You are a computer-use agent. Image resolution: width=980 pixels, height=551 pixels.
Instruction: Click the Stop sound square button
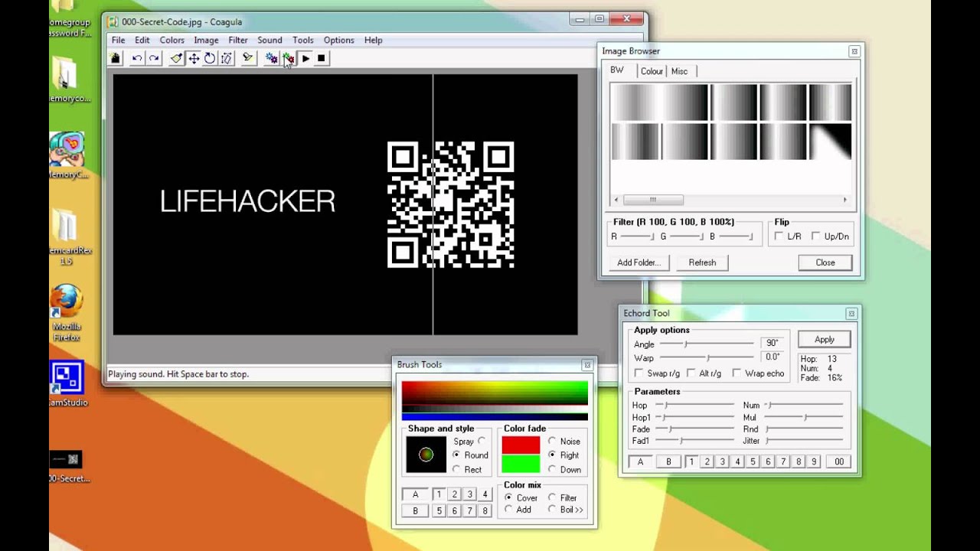coord(322,58)
